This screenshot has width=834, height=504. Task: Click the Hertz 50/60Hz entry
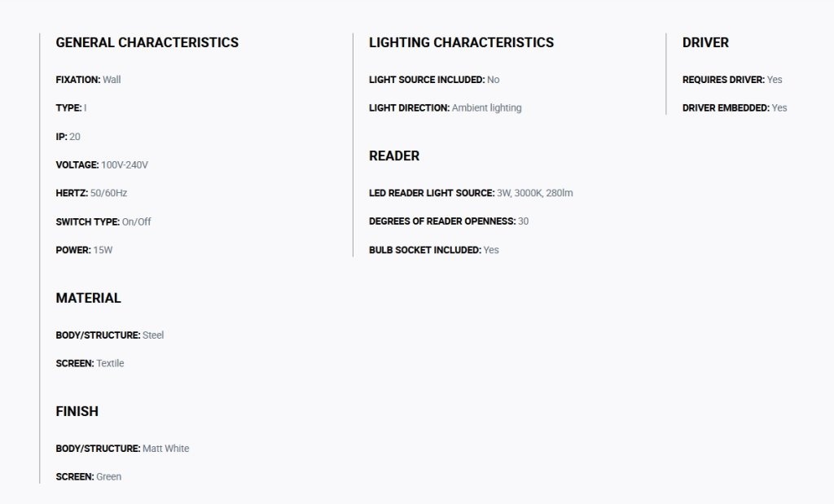point(91,193)
